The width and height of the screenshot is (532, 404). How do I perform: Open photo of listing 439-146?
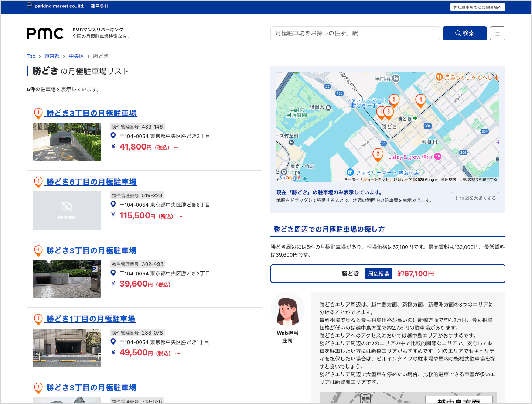tap(66, 142)
